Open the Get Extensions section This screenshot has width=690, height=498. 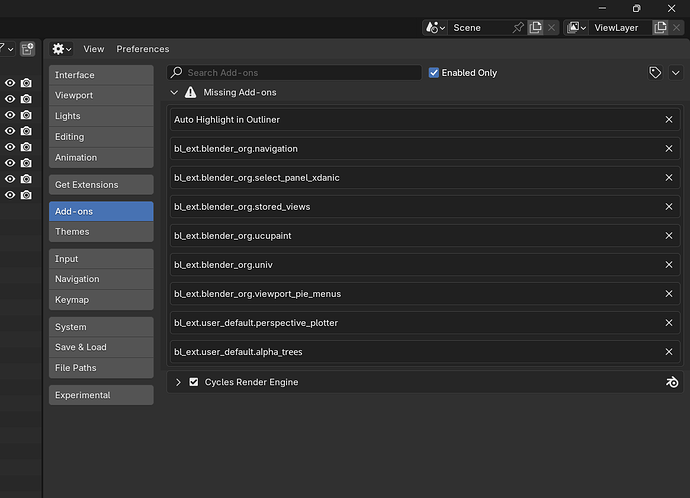pos(101,185)
